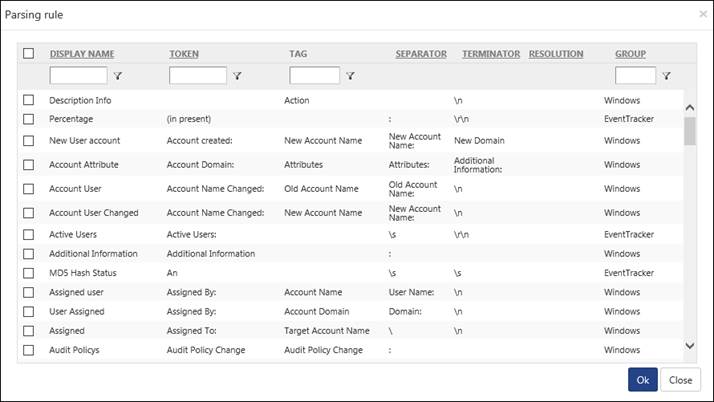The width and height of the screenshot is (714, 402).
Task: Sort by the Terminator column header
Action: tap(491, 54)
